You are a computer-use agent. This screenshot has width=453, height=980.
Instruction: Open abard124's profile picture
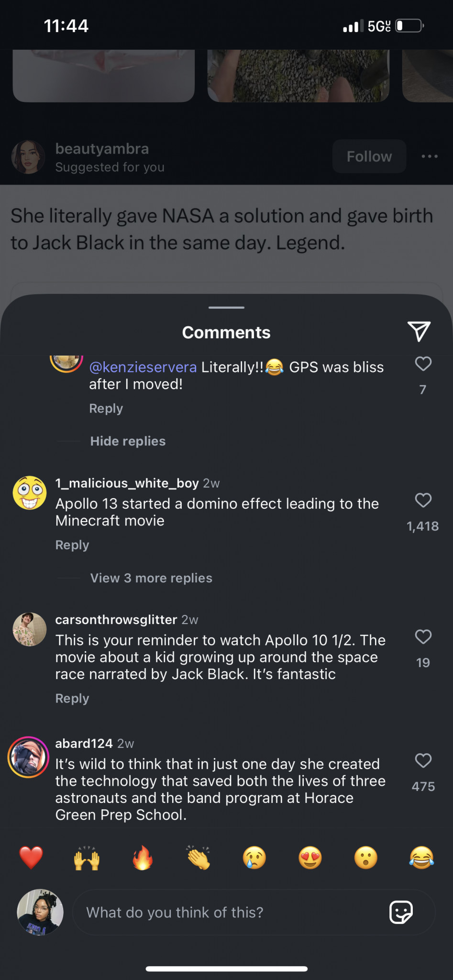click(x=28, y=757)
